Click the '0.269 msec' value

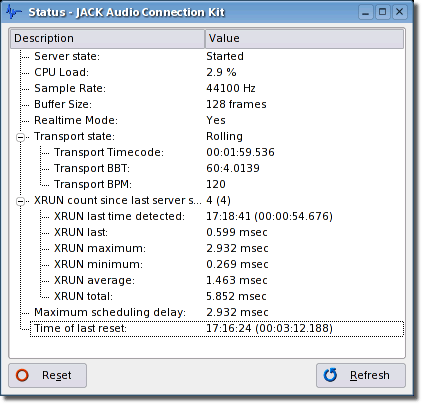click(x=237, y=264)
